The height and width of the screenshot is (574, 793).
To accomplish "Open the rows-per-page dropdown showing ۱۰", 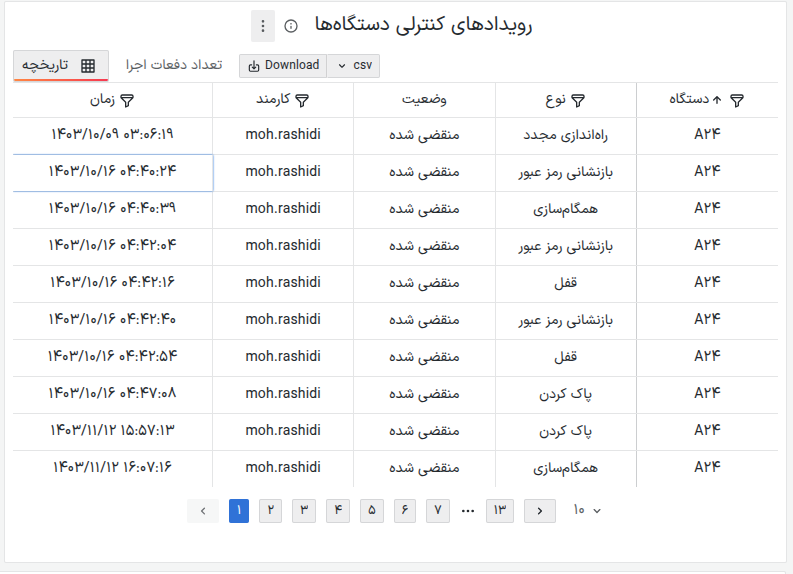I will 587,511.
